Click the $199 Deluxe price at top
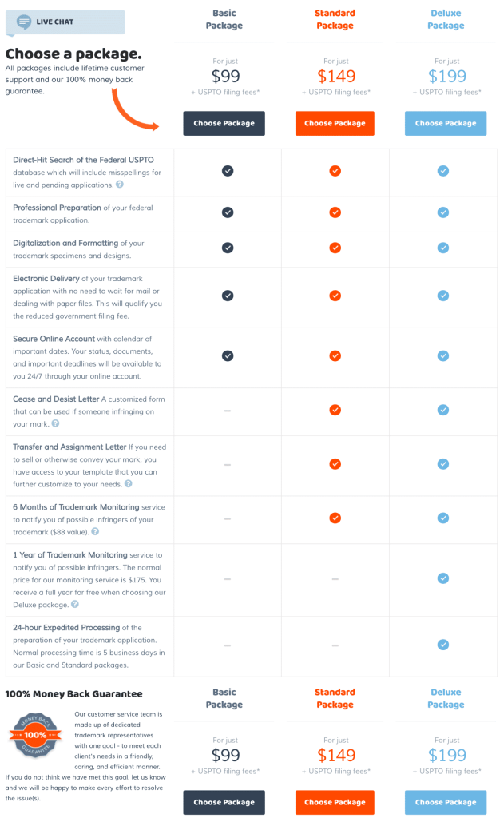504x818 pixels. point(446,77)
